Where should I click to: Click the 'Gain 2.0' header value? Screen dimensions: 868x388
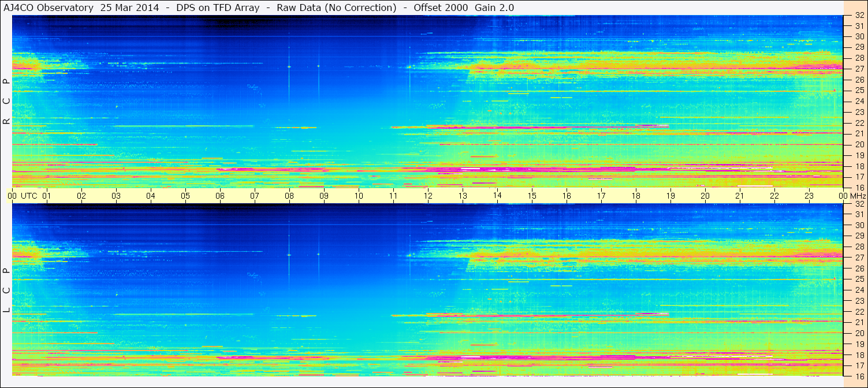pyautogui.click(x=493, y=8)
